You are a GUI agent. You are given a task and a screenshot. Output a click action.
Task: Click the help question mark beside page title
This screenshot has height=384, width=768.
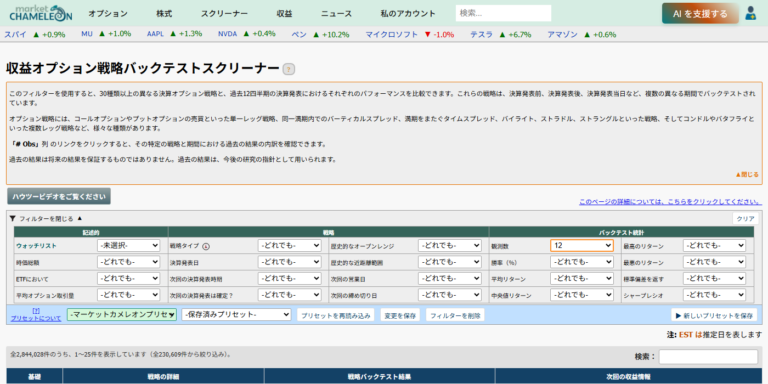pyautogui.click(x=288, y=69)
